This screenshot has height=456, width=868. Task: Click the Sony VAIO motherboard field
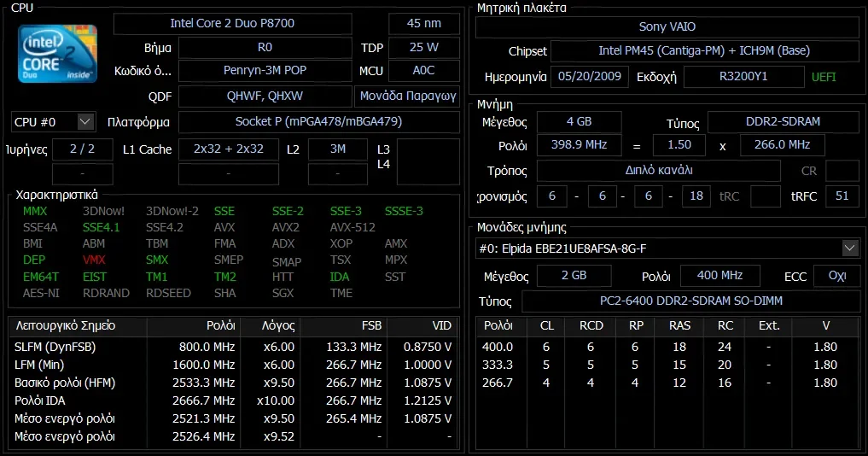pos(667,26)
